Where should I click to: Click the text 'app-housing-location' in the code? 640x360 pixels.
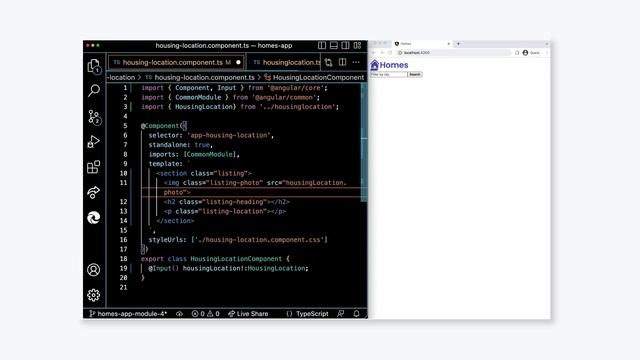pyautogui.click(x=229, y=135)
